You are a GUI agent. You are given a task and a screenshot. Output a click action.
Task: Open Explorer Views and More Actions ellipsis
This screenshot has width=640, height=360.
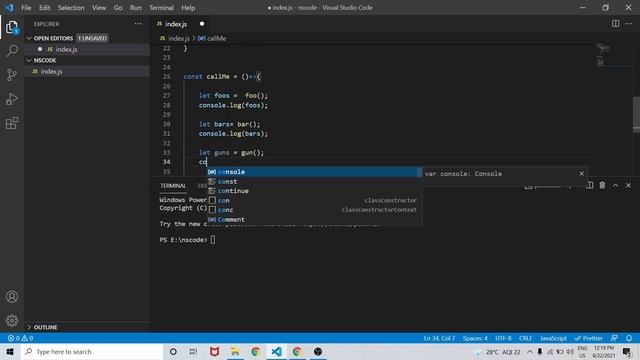coord(138,24)
